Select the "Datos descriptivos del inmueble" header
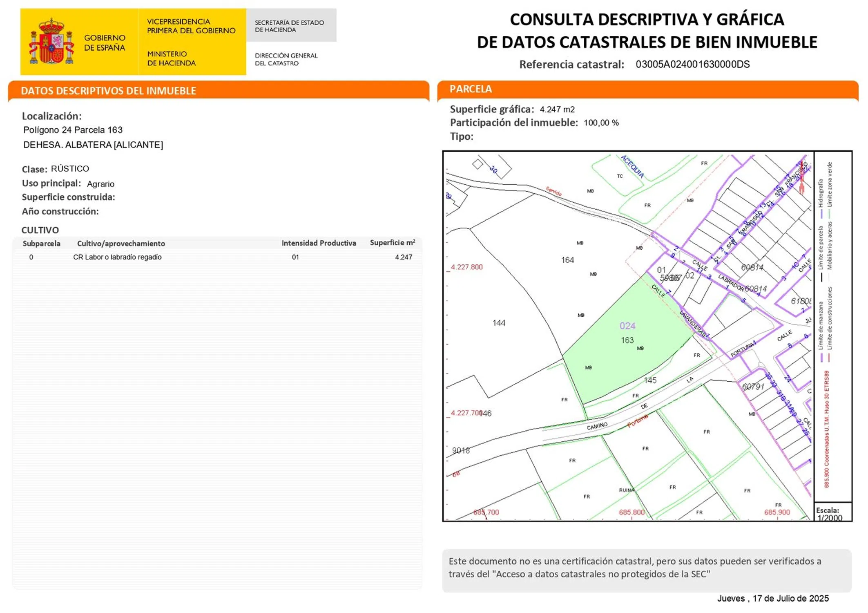This screenshot has height=613, width=868. [108, 91]
